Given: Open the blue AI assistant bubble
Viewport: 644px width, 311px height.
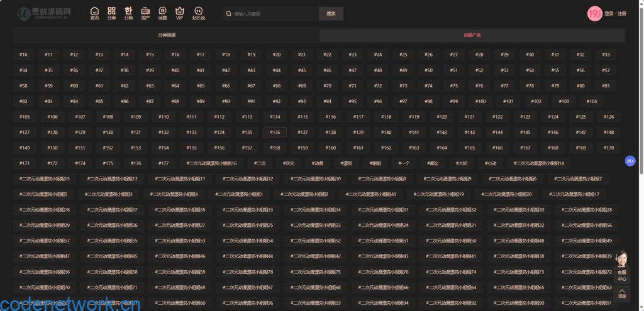Looking at the screenshot, I should click(x=630, y=161).
